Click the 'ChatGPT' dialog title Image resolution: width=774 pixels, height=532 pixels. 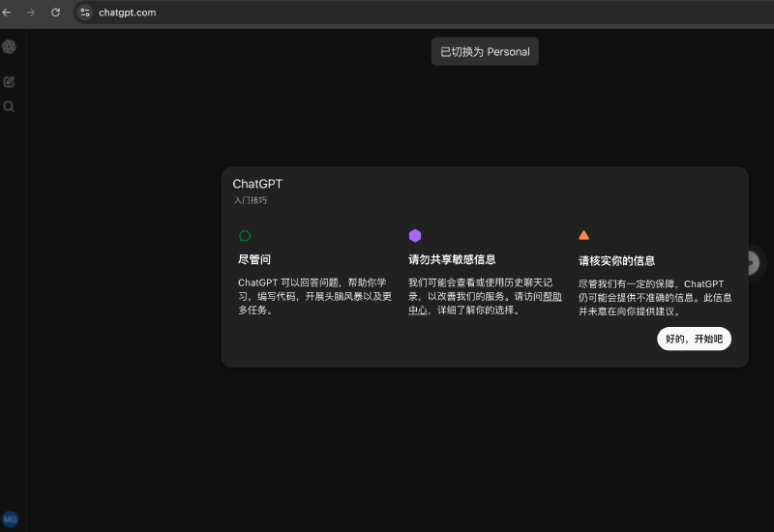(257, 184)
